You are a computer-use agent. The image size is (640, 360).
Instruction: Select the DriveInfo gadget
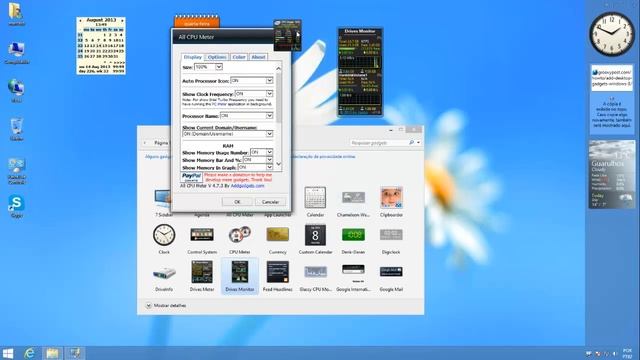(164, 276)
